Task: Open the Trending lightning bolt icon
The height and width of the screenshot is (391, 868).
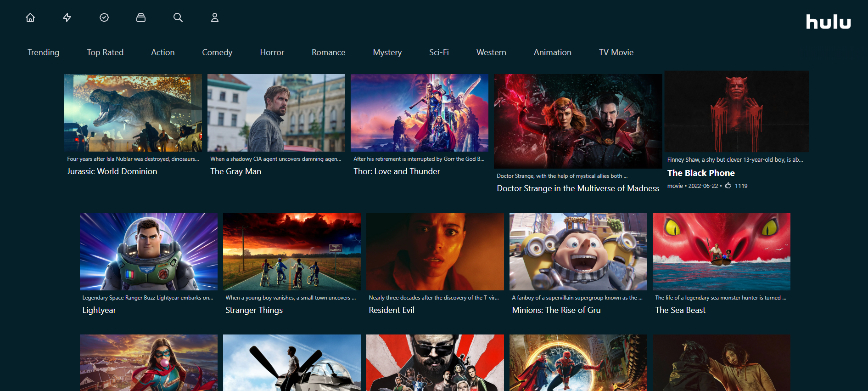Action: pyautogui.click(x=67, y=17)
